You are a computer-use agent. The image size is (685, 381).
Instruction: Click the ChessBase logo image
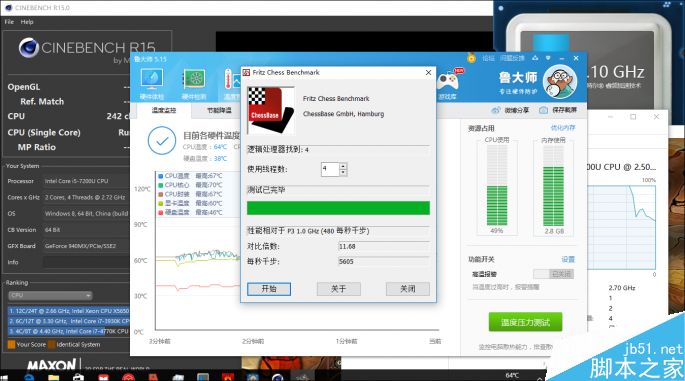(270, 110)
